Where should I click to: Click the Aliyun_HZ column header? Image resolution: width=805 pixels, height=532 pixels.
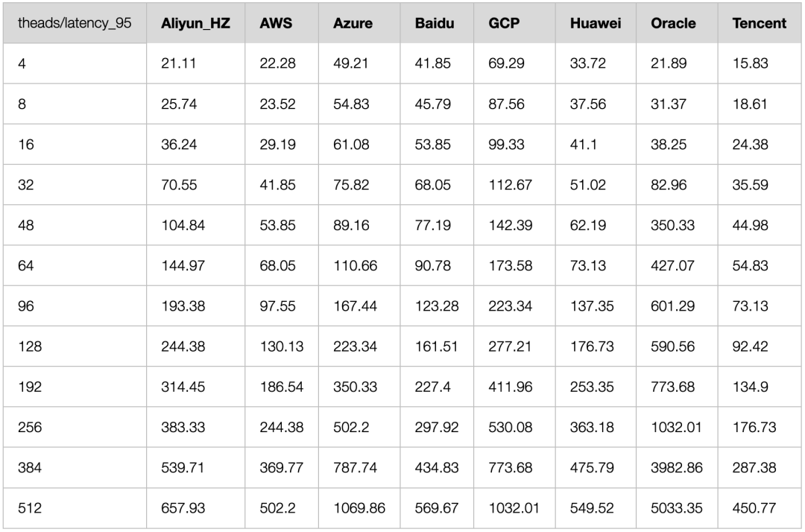(x=195, y=23)
